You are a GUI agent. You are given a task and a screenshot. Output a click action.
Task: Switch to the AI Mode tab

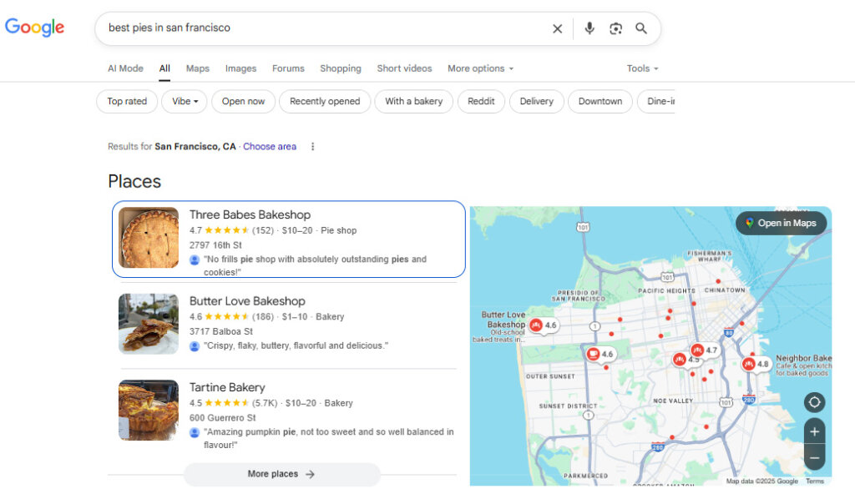click(125, 68)
